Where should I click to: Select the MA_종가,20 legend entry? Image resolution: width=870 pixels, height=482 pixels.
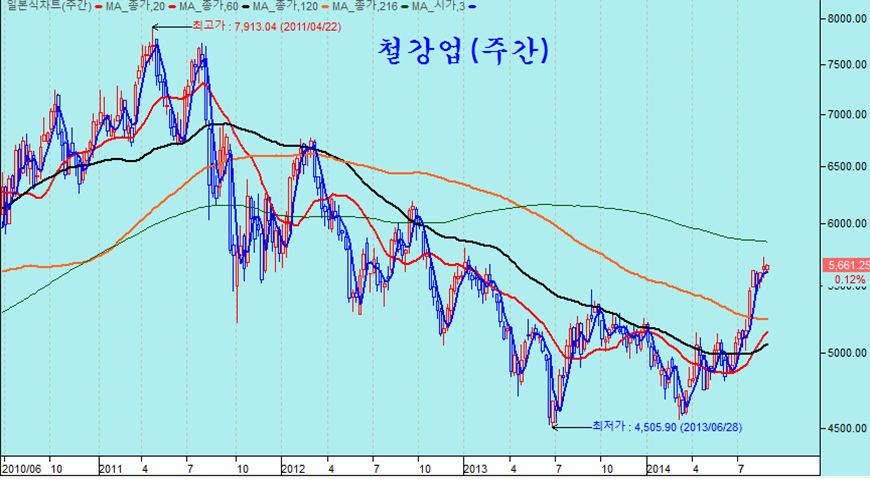135,7
